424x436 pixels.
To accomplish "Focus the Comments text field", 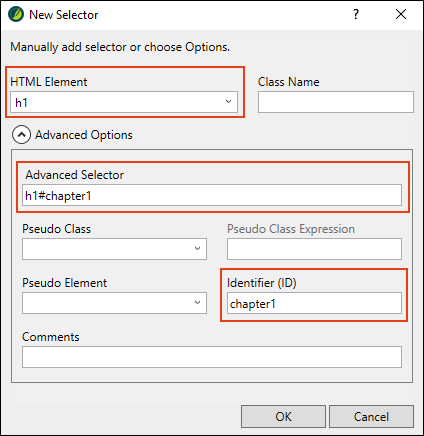I will [212, 357].
